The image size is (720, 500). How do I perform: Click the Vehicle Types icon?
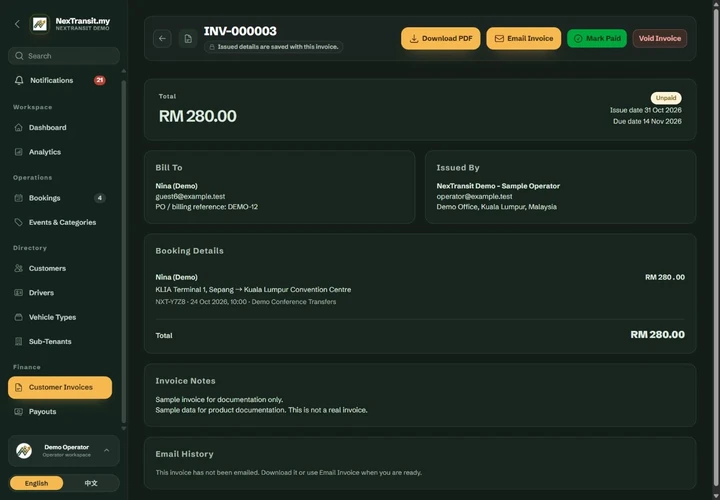[x=18, y=317]
